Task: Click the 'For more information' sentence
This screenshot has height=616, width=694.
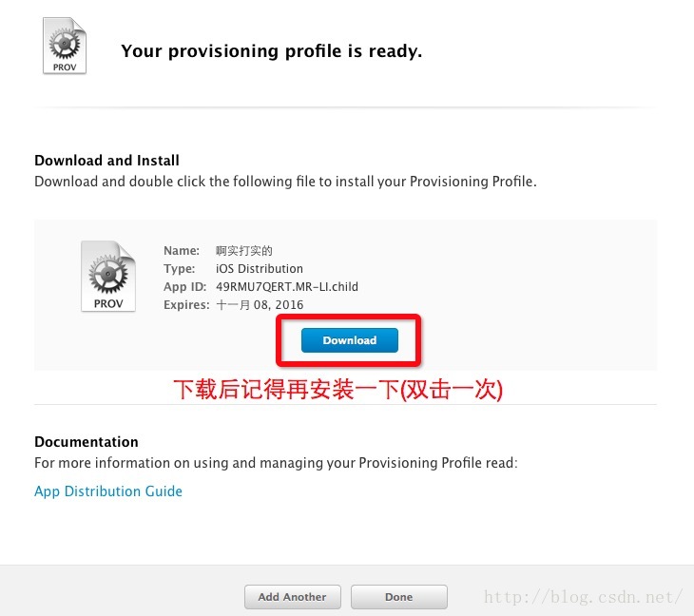Action: click(276, 463)
